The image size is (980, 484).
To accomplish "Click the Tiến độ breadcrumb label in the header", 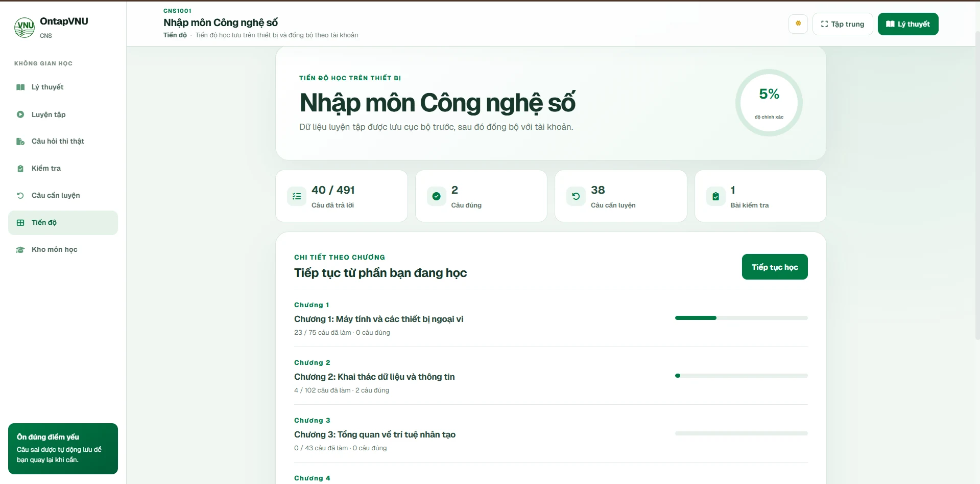I will (175, 35).
